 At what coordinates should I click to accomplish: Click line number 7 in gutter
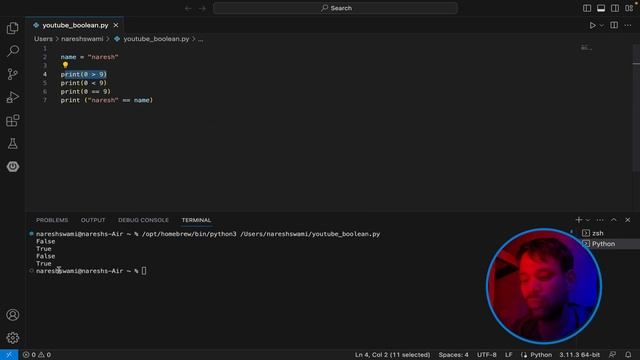(x=45, y=100)
